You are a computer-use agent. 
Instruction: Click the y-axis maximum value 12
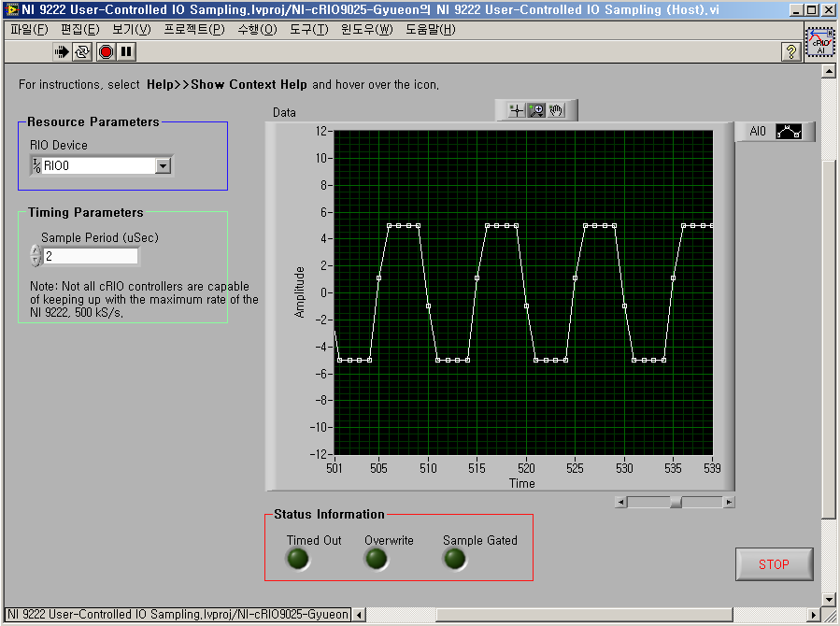click(320, 131)
